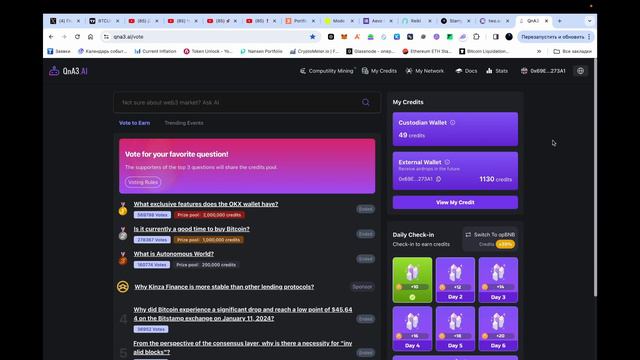Click the gold medal for OKX question
The width and height of the screenshot is (640, 360).
click(x=123, y=209)
